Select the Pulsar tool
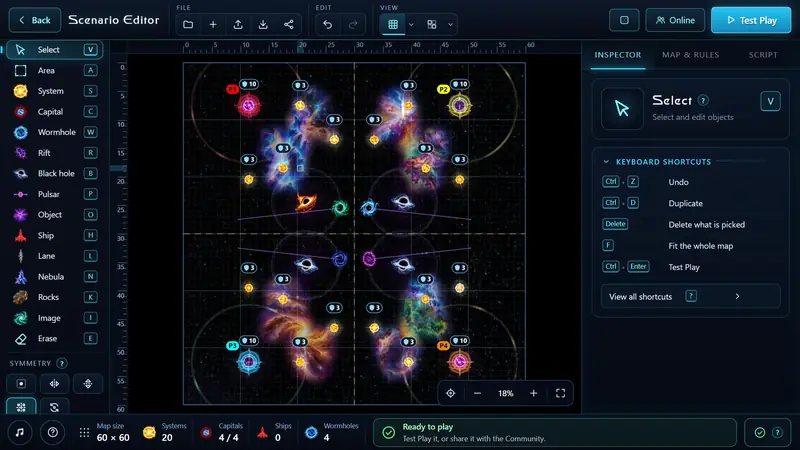Image resolution: width=800 pixels, height=450 pixels. (x=55, y=194)
